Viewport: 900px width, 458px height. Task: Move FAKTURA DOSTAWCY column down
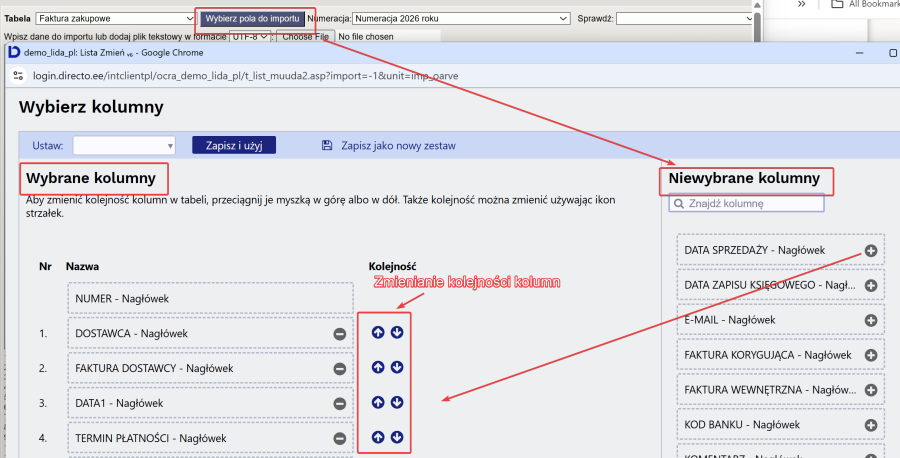(397, 367)
